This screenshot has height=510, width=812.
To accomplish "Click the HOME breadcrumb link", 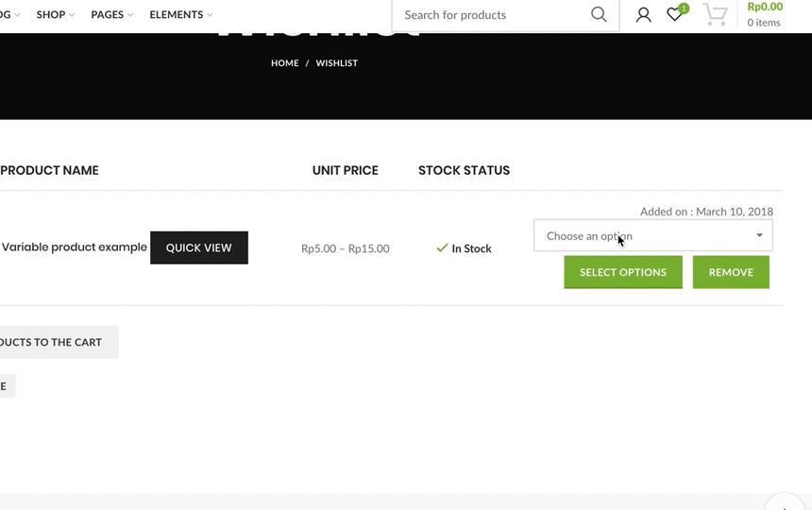I will [284, 63].
